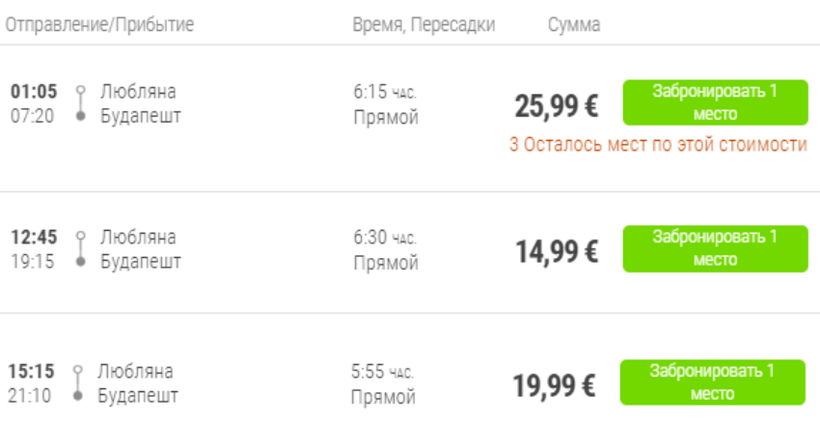This screenshot has width=820, height=424.
Task: Click the 21:10 arrival time
Action: (30, 396)
